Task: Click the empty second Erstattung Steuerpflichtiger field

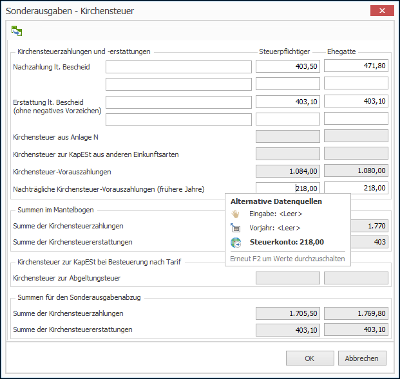Action: pyautogui.click(x=288, y=119)
